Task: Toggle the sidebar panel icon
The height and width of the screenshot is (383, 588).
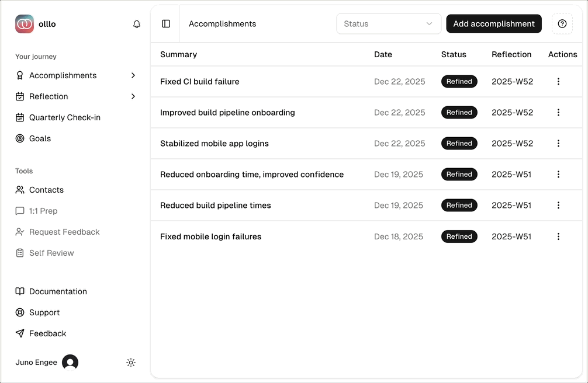Action: point(166,24)
